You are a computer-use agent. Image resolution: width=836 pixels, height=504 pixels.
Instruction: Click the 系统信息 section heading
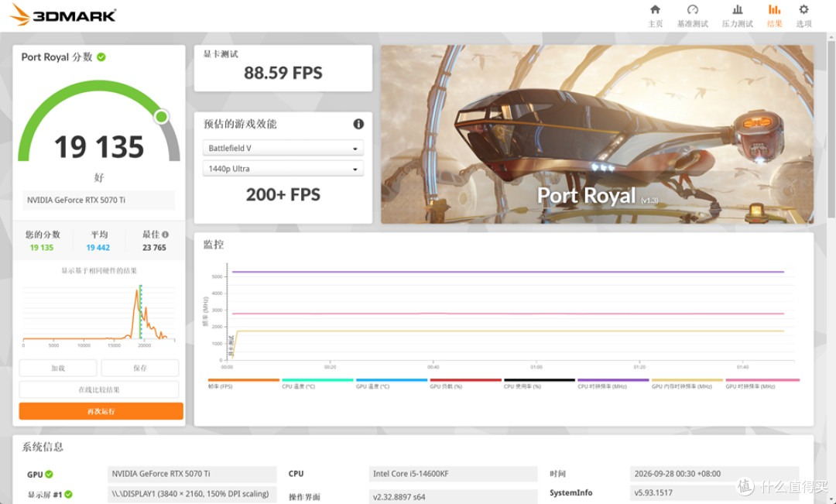coord(43,447)
